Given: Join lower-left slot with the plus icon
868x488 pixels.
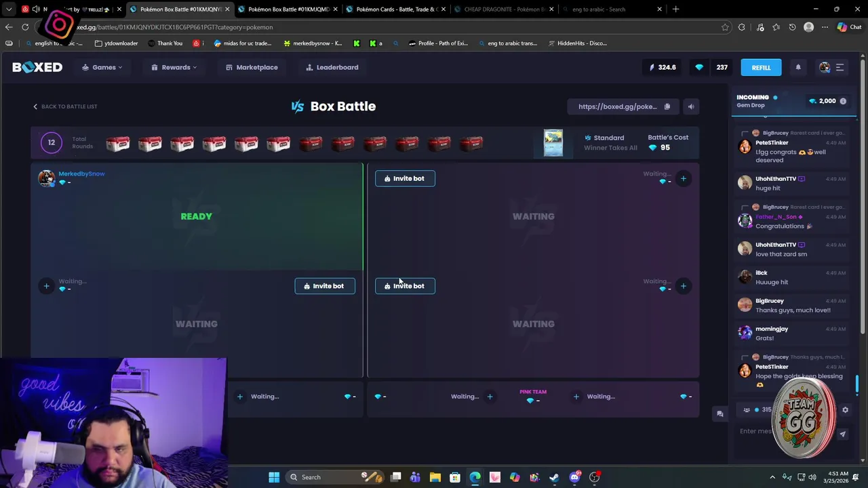Looking at the screenshot, I should 46,286.
